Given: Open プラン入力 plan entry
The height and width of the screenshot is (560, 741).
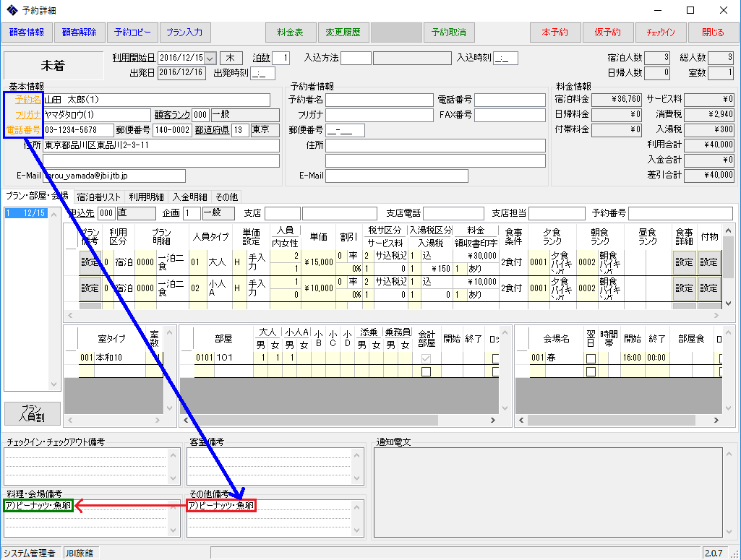Looking at the screenshot, I should (184, 33).
